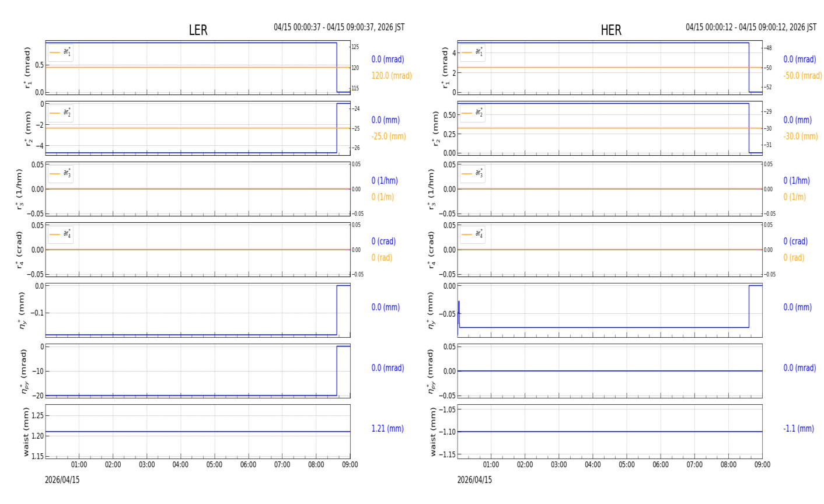Click the HER "η*y (mm)" axis label
Screen dimensions: 824x504
[x=431, y=310]
